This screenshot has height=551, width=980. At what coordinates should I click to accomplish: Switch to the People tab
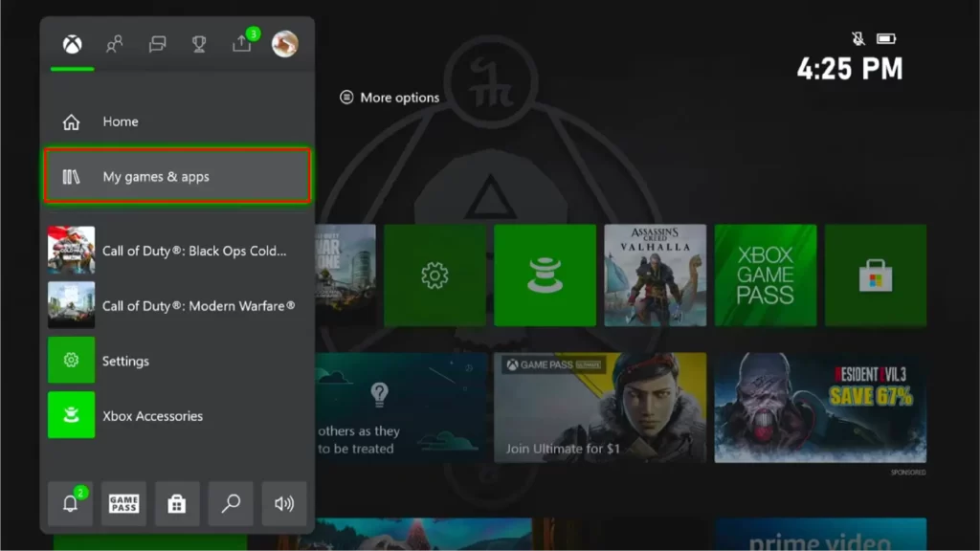[x=115, y=44]
